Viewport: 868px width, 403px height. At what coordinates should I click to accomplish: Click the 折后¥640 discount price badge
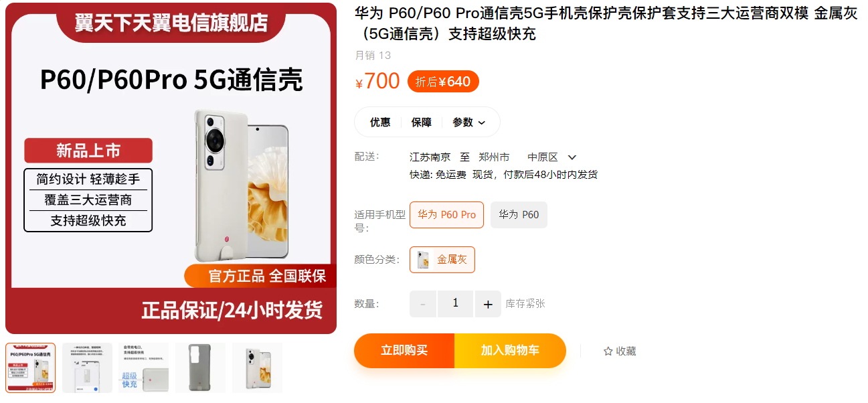(443, 82)
